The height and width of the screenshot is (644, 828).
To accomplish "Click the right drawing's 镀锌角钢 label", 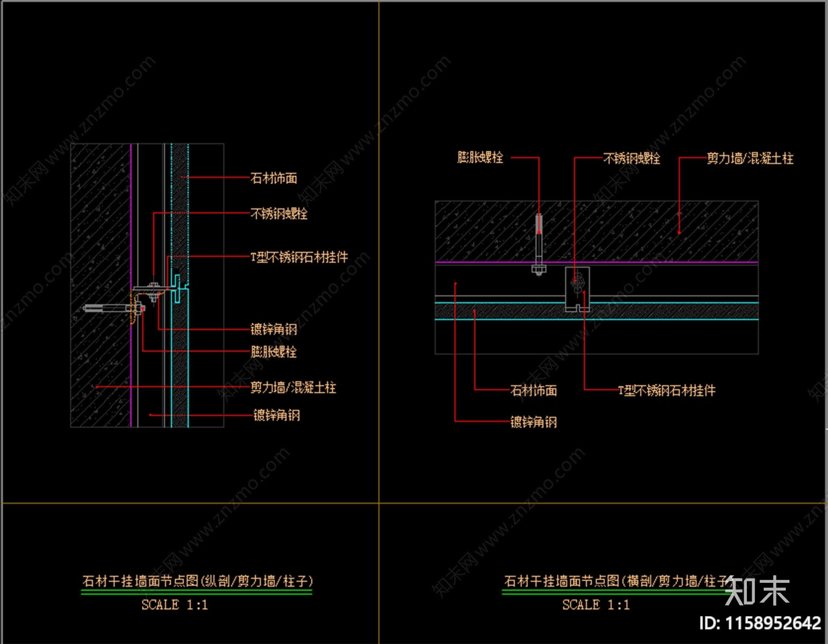I will [x=534, y=422].
